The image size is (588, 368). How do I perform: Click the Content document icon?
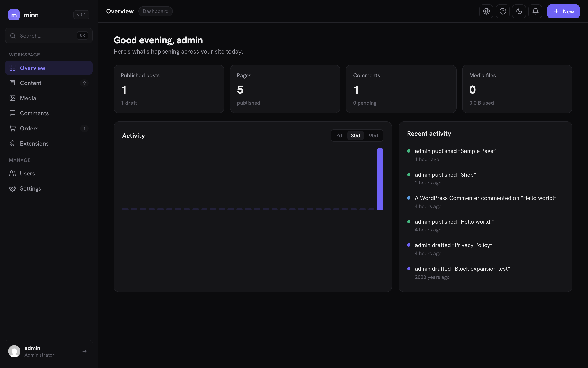pos(12,83)
